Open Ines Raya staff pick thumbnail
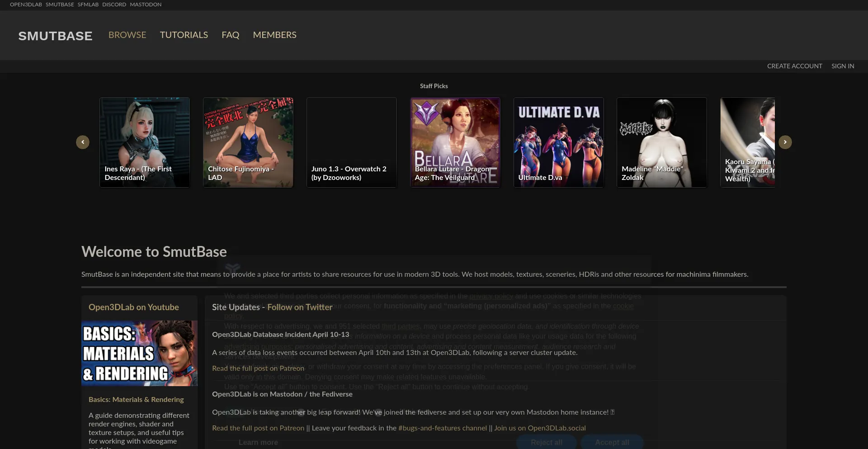The height and width of the screenshot is (449, 868). pos(145,142)
